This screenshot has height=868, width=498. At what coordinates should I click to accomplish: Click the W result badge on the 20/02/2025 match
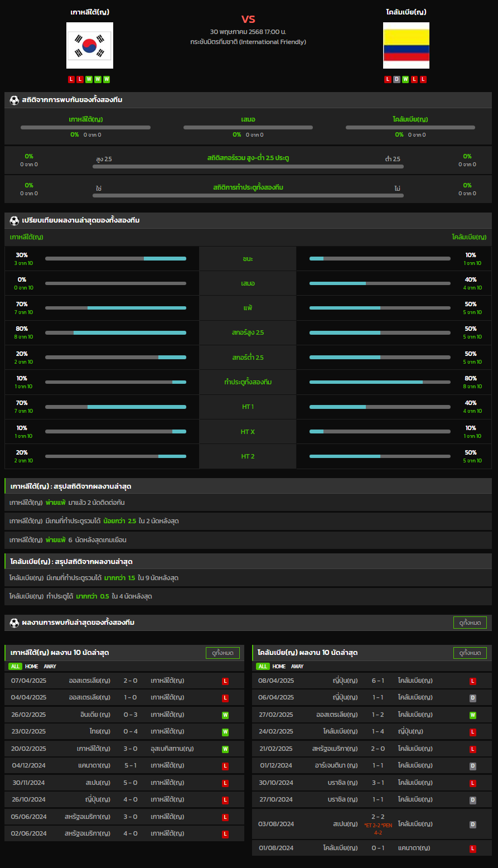click(x=225, y=749)
